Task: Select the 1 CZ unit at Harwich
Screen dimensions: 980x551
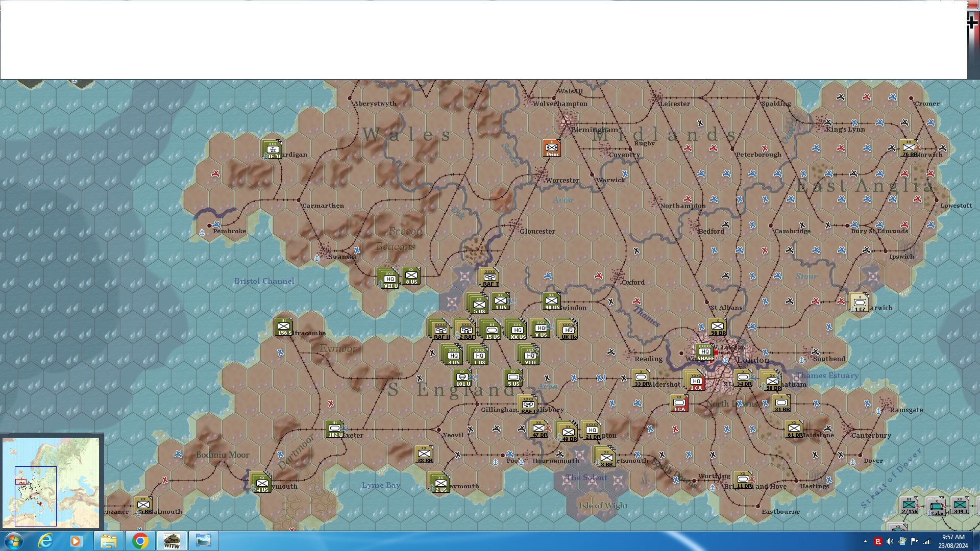Action: [860, 303]
